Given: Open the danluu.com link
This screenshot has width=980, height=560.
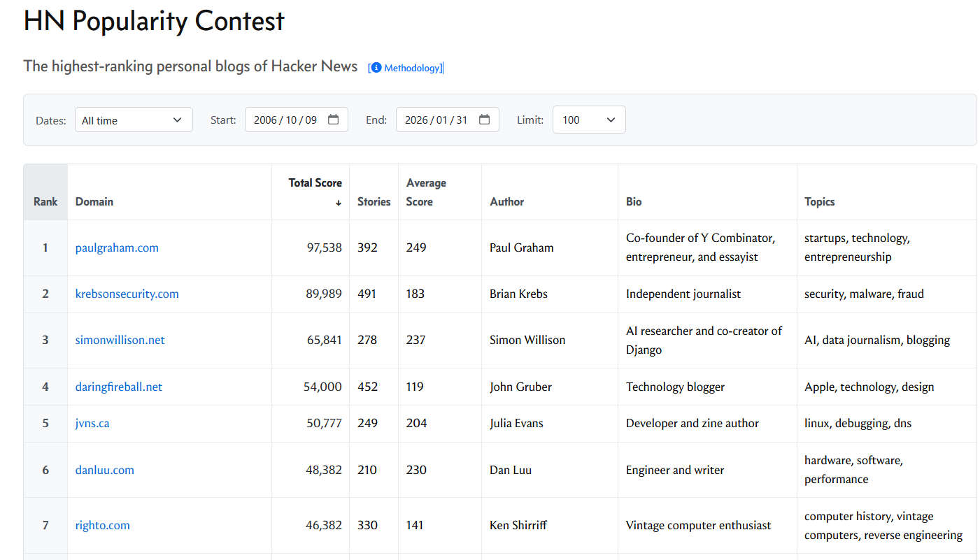Looking at the screenshot, I should (x=105, y=470).
